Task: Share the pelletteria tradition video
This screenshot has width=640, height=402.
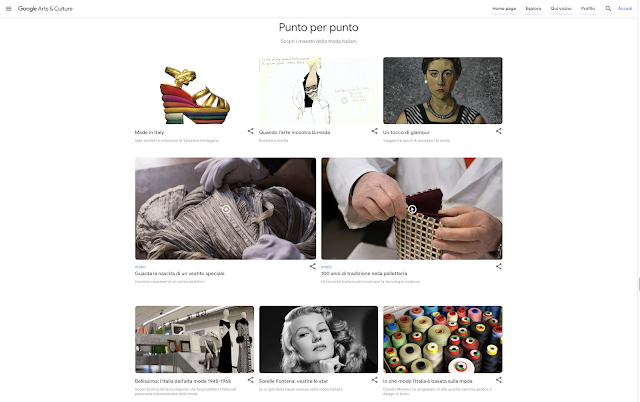Action: coord(498,266)
